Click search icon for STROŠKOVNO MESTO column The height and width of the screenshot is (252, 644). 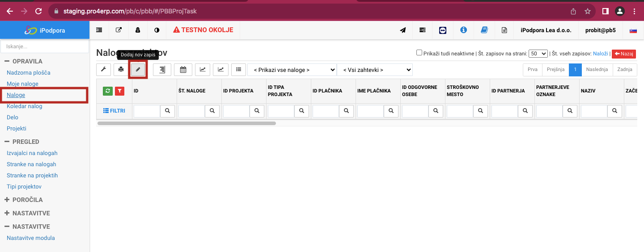[x=480, y=111]
